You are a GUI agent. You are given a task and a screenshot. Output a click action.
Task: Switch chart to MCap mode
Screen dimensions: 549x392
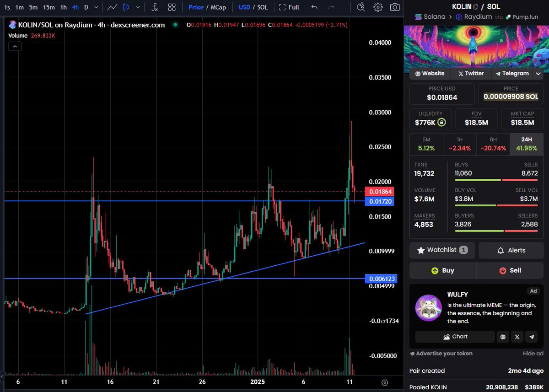point(218,7)
